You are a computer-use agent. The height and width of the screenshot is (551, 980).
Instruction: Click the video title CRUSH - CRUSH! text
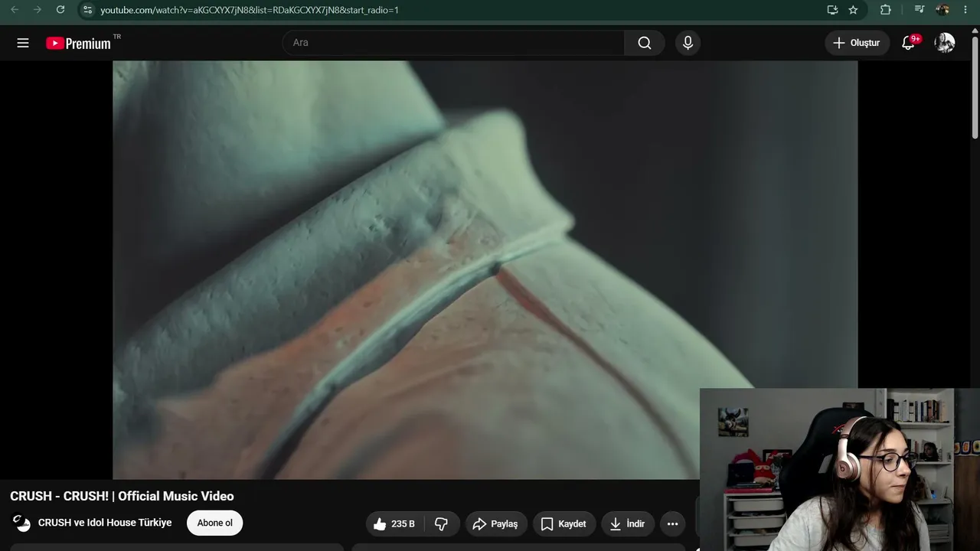pyautogui.click(x=122, y=496)
